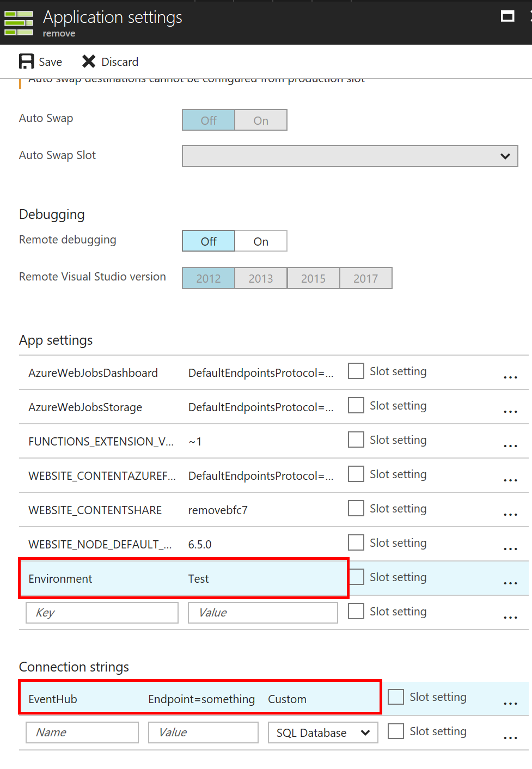The image size is (532, 769).
Task: Select Remote Visual Studio version 2017
Action: pos(365,278)
